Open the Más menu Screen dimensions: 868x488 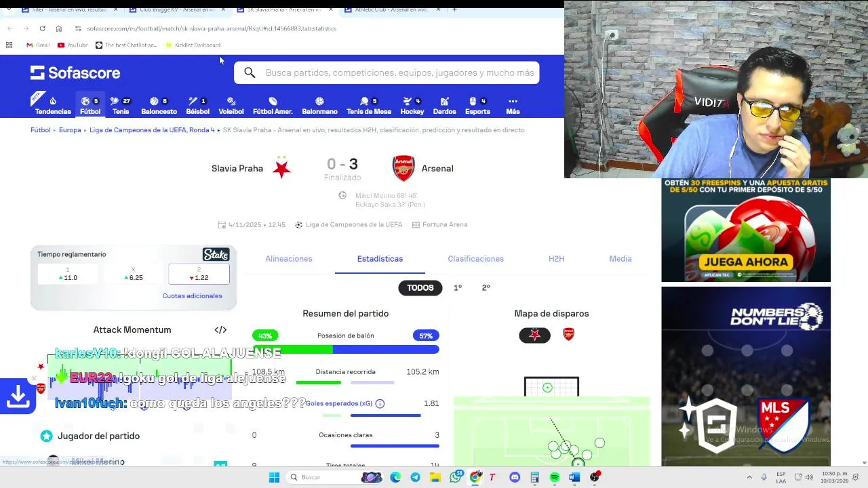tap(513, 104)
